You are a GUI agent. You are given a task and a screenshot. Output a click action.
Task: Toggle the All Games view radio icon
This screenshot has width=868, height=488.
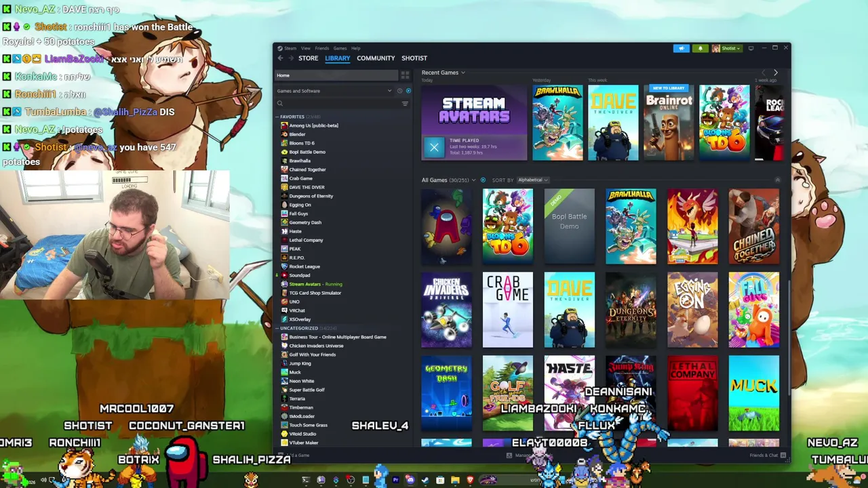coord(483,180)
